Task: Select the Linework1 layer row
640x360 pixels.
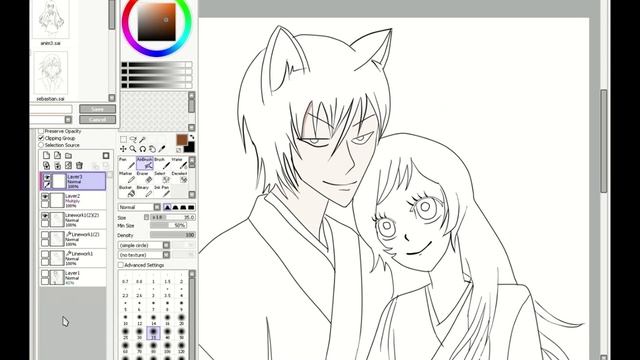Action: [73, 258]
